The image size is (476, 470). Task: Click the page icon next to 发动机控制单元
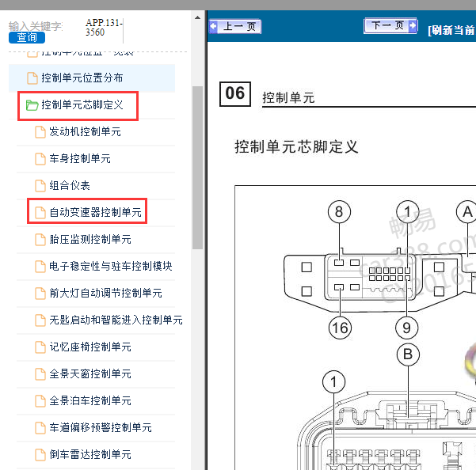[x=40, y=132]
